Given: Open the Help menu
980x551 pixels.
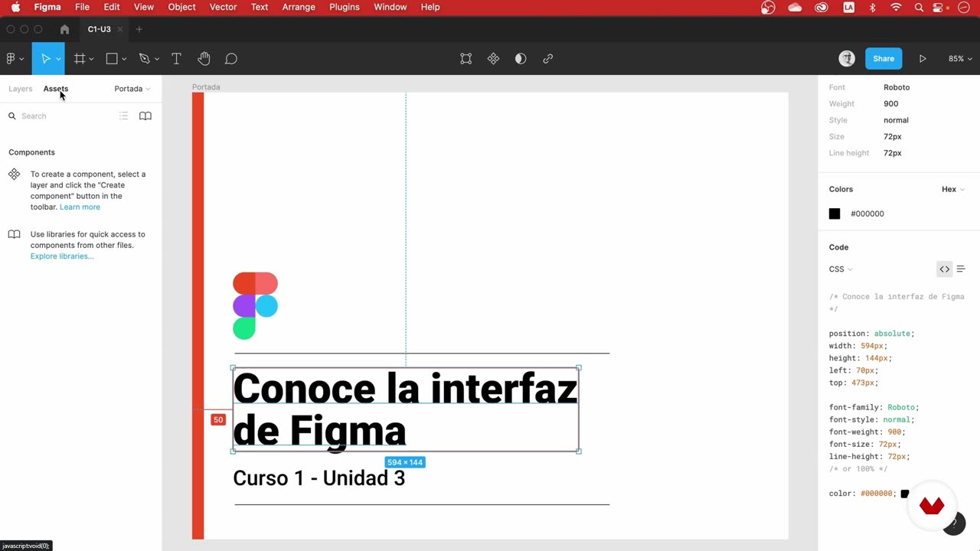Looking at the screenshot, I should [x=430, y=7].
